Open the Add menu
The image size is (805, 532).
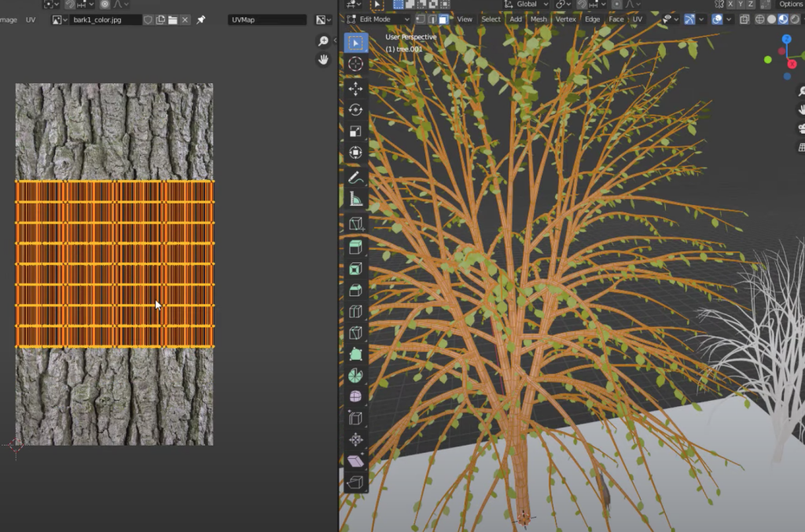pos(516,19)
